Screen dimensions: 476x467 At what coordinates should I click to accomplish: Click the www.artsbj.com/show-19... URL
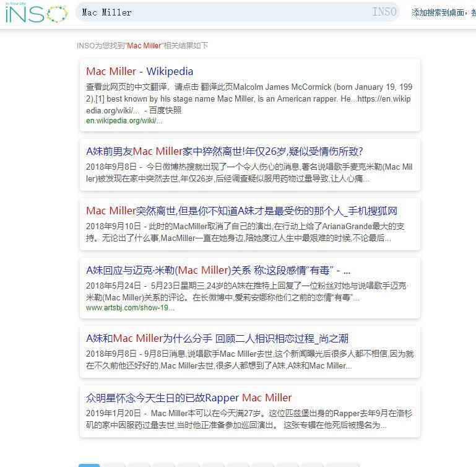coord(130,308)
